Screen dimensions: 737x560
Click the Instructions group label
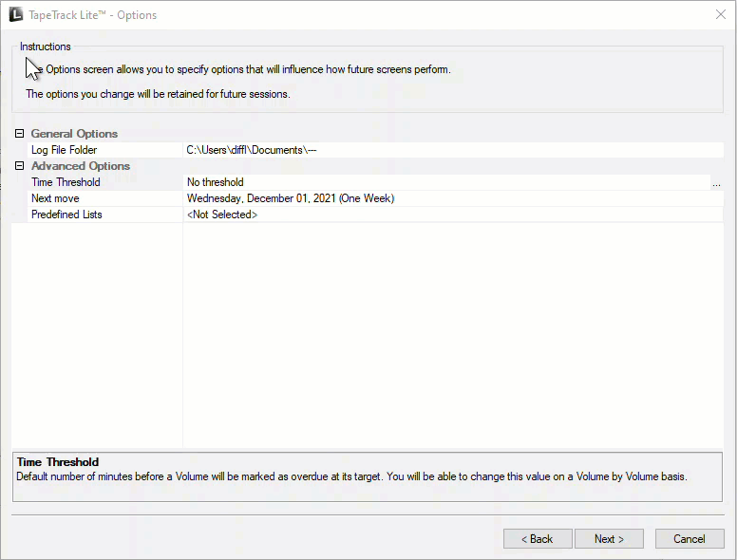(x=46, y=47)
